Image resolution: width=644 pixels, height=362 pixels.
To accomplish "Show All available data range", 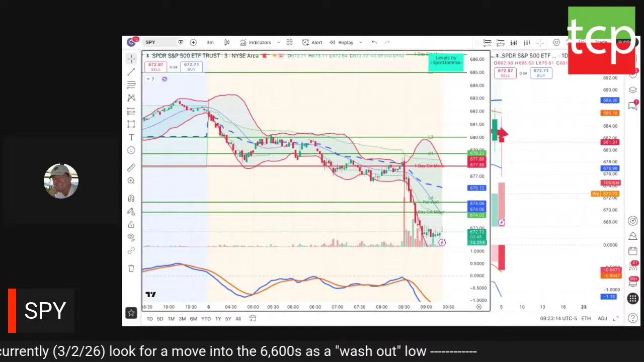I will point(238,318).
